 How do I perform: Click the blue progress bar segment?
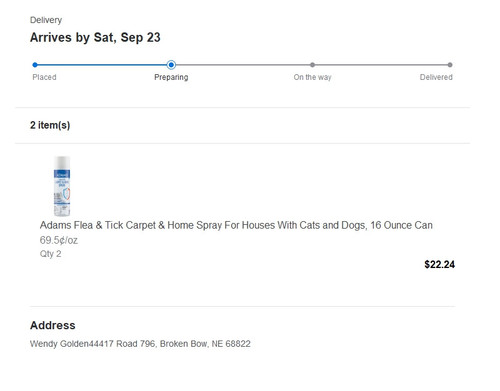click(102, 65)
